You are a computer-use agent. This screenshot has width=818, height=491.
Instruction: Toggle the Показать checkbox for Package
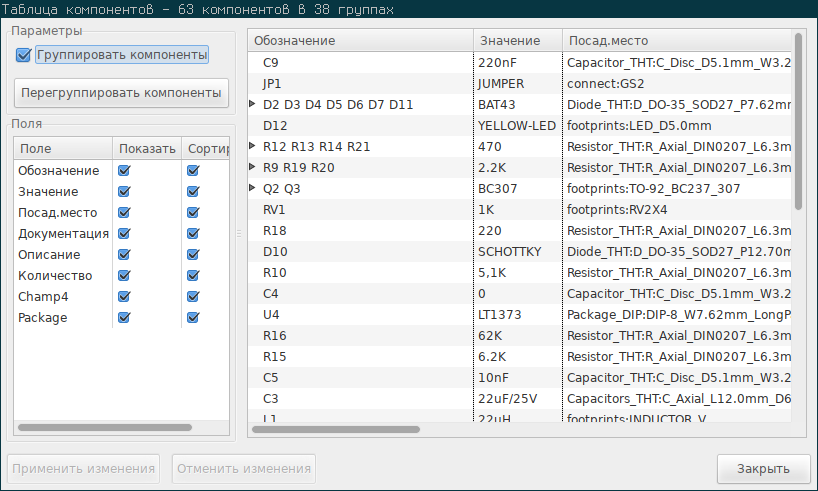click(x=124, y=317)
